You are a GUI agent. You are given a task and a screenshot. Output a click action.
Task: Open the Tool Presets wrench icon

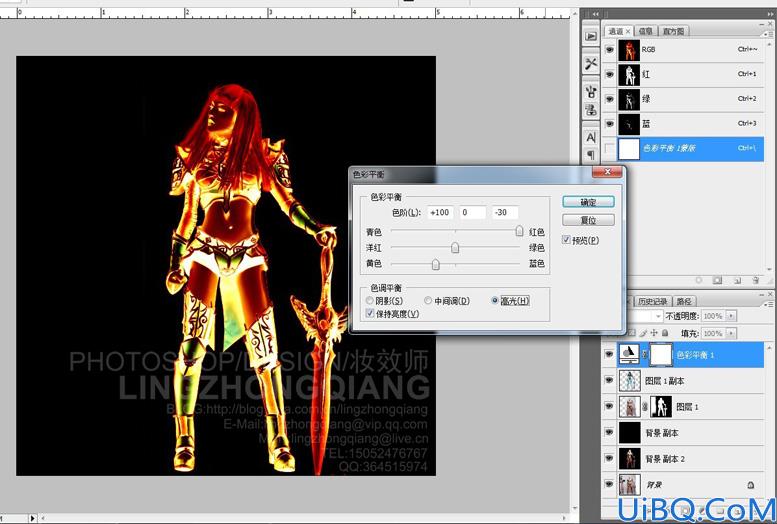point(591,63)
